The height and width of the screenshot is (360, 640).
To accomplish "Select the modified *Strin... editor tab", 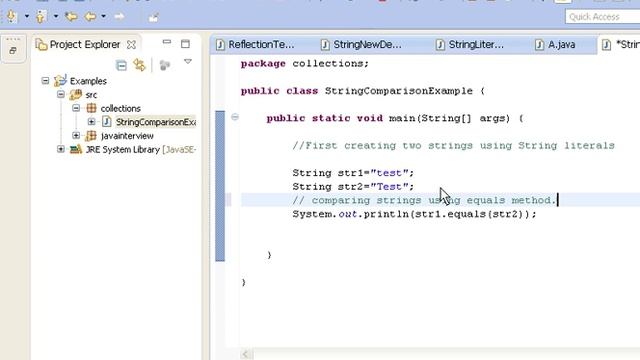I will [620, 44].
